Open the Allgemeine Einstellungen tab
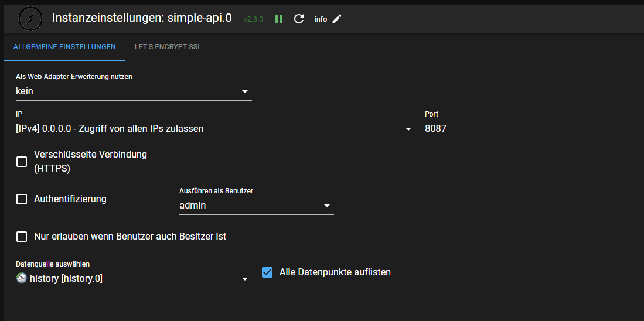Viewport: 644px width, 321px height. click(x=64, y=47)
